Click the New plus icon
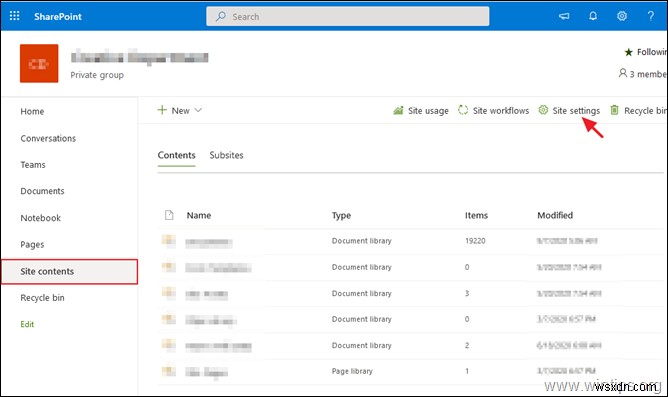Screen dimensions: 668x397 click(x=162, y=110)
